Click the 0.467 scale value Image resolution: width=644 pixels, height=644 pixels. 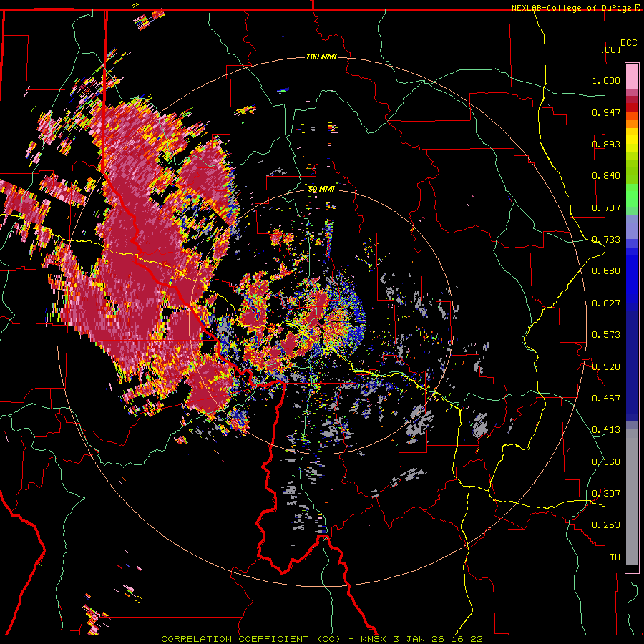(x=606, y=399)
